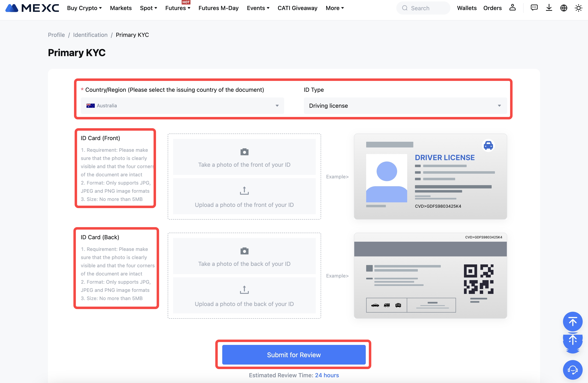Click Upload a photo of the front of your ID
Image resolution: width=588 pixels, height=383 pixels.
[244, 196]
